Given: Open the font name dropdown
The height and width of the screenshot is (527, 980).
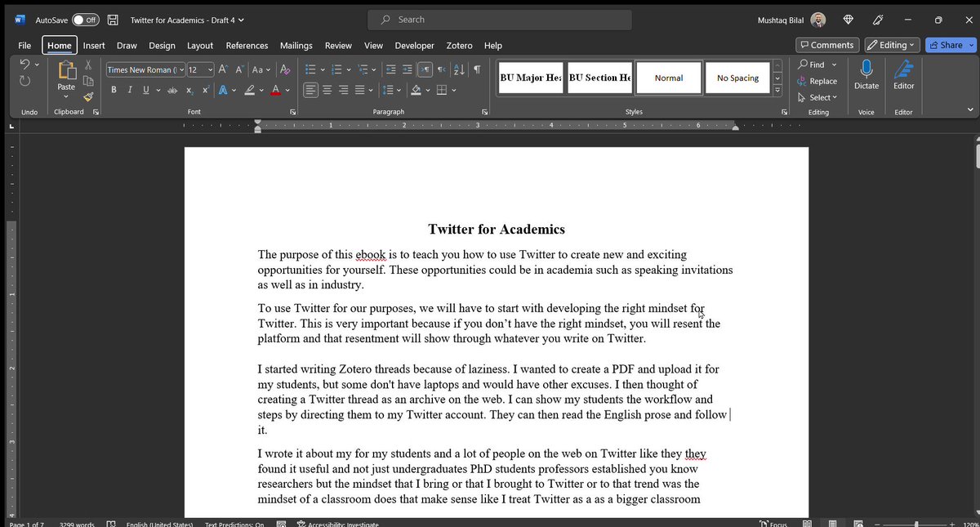Looking at the screenshot, I should [181, 70].
